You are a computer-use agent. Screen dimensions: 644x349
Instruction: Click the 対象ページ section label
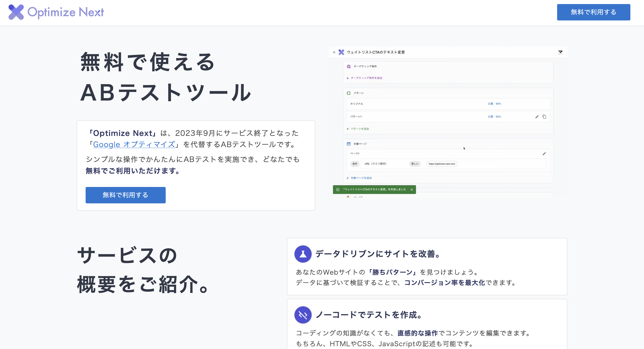(x=360, y=144)
